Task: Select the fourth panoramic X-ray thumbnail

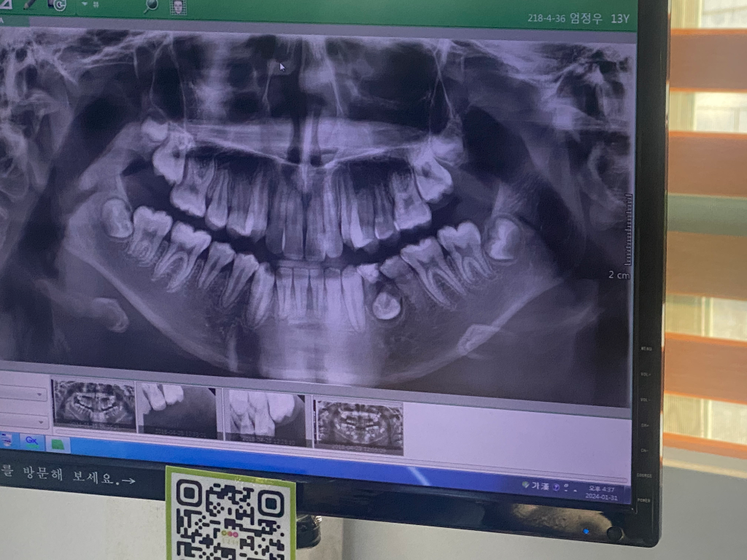Action: [x=358, y=426]
